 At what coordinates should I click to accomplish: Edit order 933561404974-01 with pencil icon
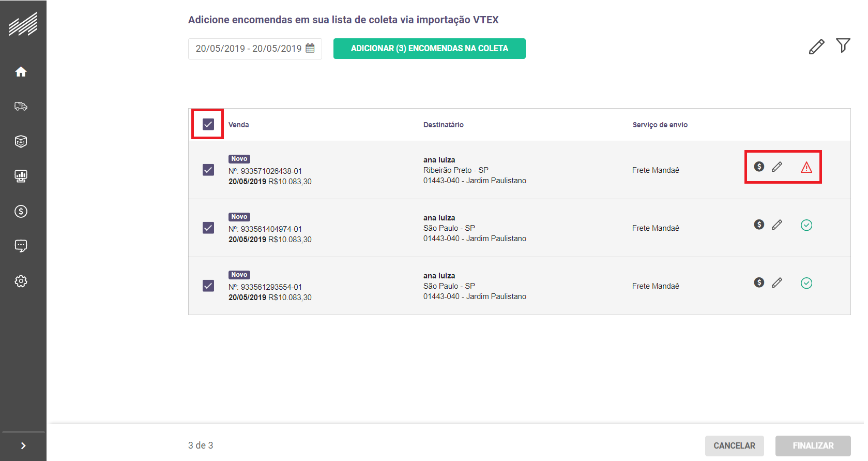[x=776, y=225]
